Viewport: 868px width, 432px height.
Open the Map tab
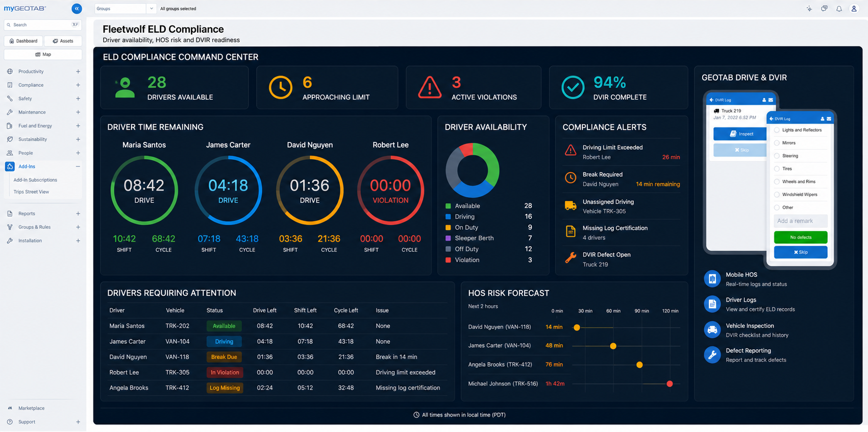[x=43, y=54]
